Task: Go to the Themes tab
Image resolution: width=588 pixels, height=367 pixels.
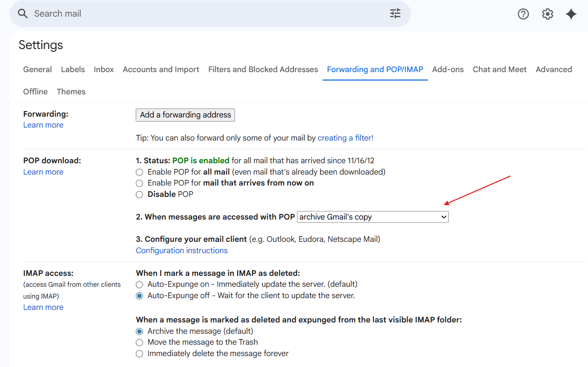Action: coord(71,92)
